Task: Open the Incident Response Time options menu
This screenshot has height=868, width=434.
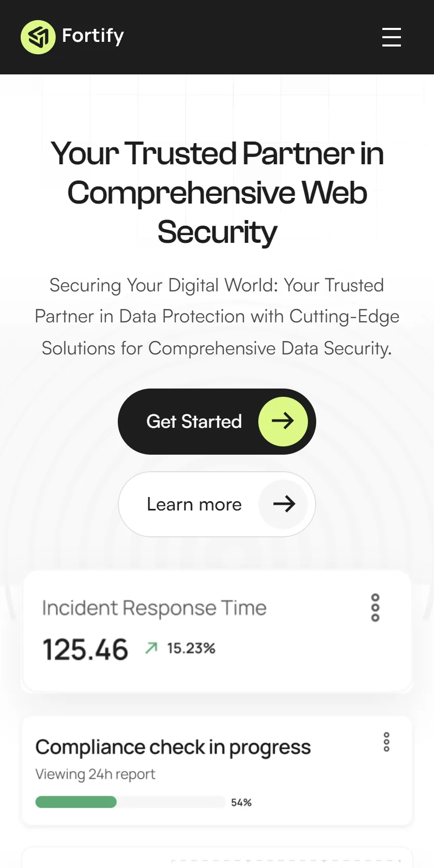Action: [376, 608]
